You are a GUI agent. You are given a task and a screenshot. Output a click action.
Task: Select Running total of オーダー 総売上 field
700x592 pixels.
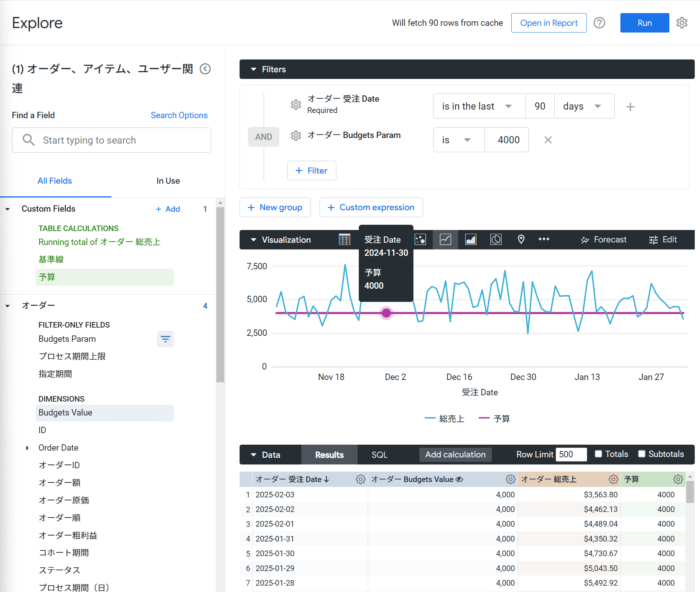coord(99,242)
